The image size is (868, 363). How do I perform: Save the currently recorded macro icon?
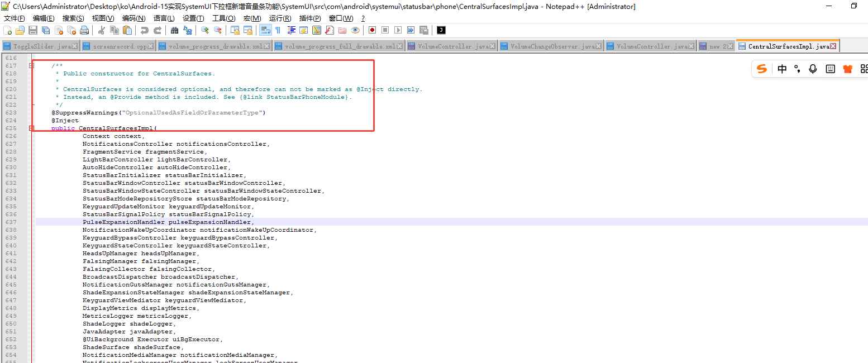pyautogui.click(x=424, y=30)
